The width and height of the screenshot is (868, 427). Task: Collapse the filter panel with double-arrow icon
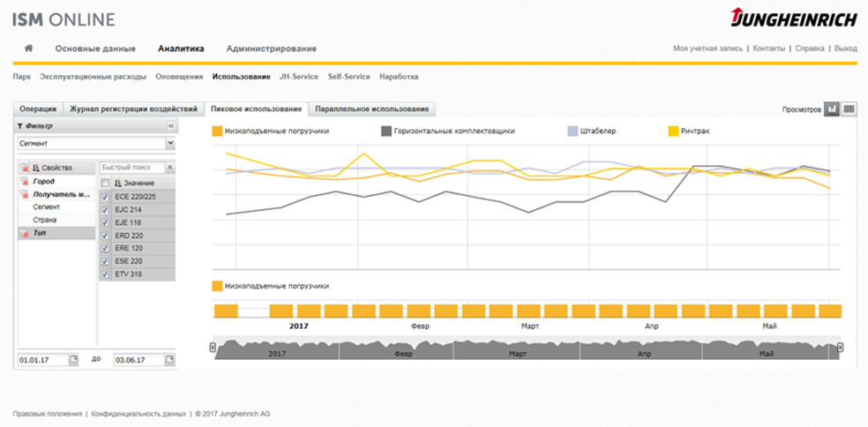click(x=171, y=126)
